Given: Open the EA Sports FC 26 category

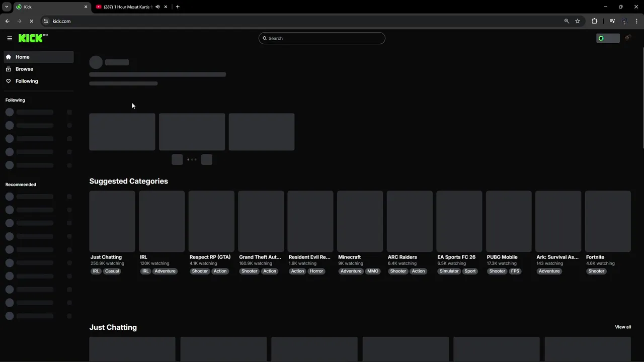Looking at the screenshot, I should click(456, 257).
